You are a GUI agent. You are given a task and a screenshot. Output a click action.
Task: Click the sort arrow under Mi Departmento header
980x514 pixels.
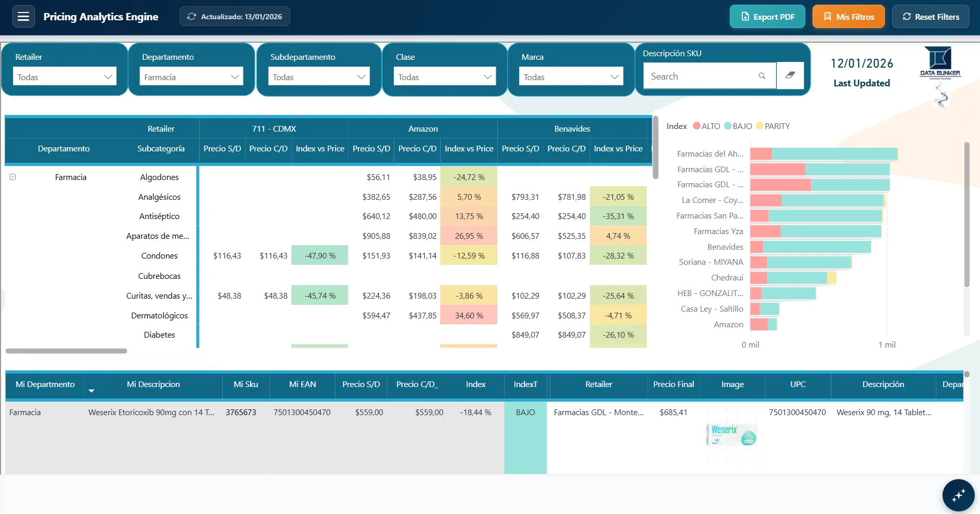(x=92, y=391)
